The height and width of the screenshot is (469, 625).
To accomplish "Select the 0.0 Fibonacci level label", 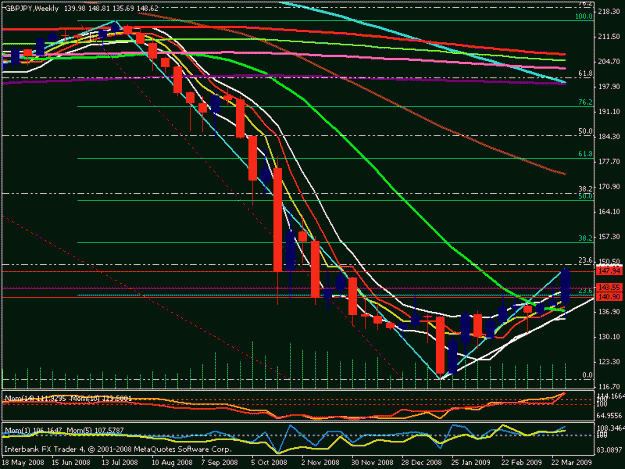I will click(588, 375).
